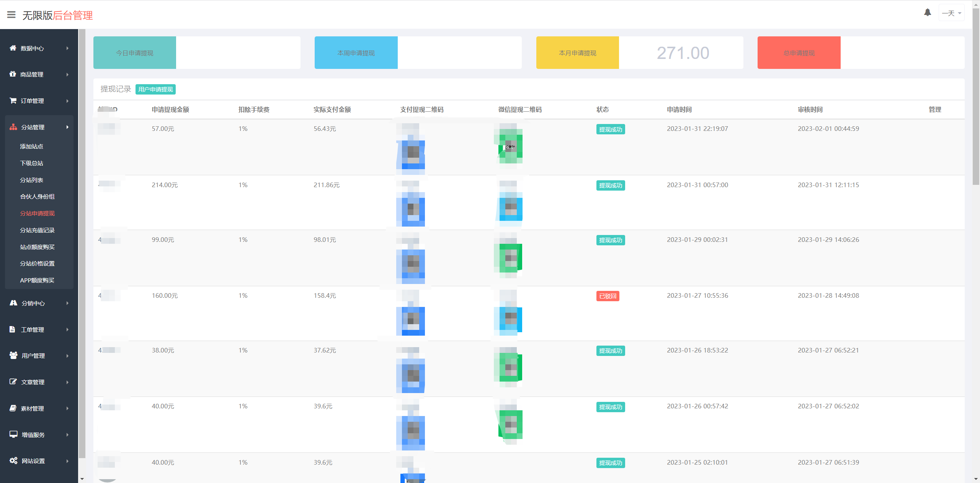980x483 pixels.
Task: Select 分站申请提现 submenu item
Action: 37,213
